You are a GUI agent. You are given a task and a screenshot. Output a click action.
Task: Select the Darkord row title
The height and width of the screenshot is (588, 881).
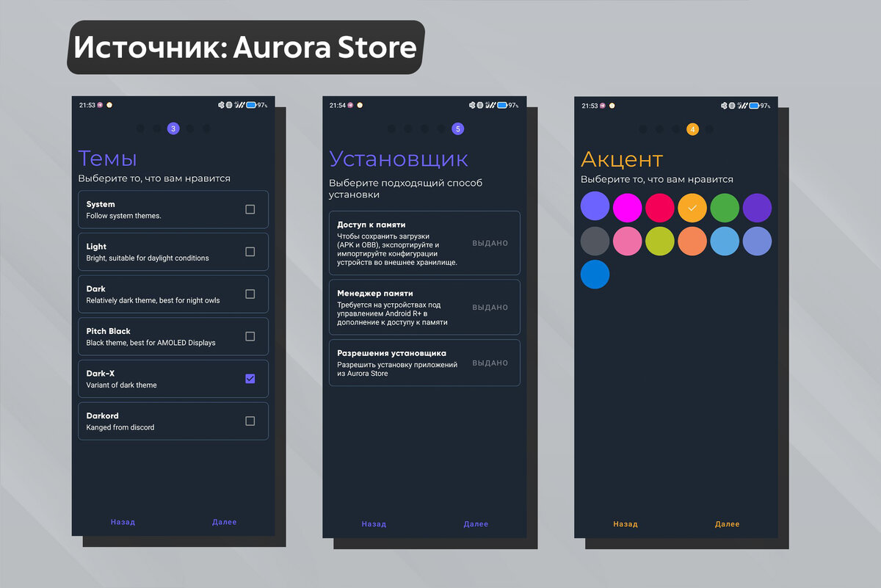(102, 415)
